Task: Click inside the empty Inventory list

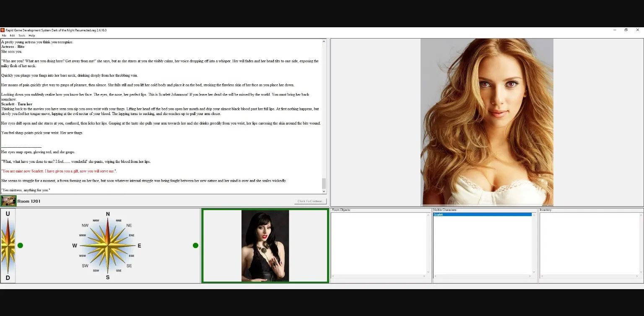Action: point(589,243)
